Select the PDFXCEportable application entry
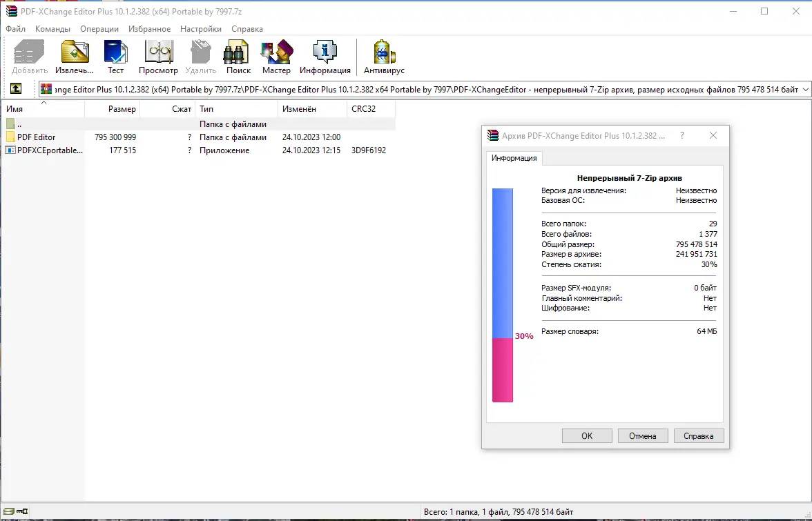812x521 pixels. click(41, 150)
